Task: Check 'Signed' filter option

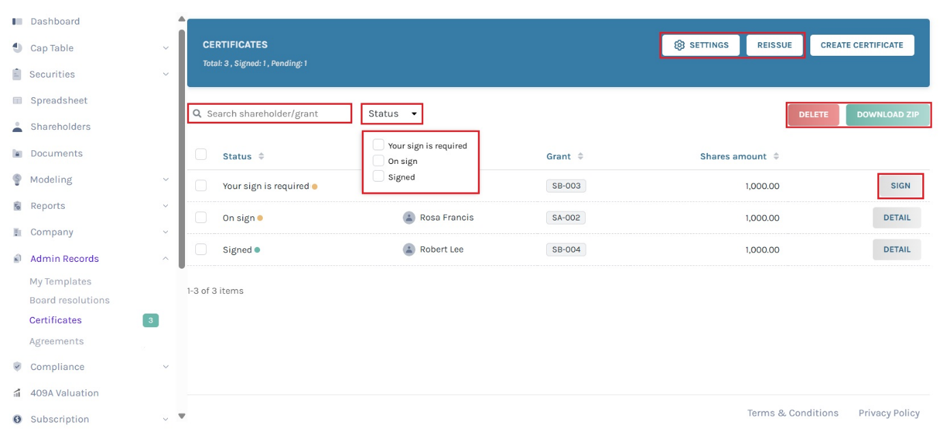Action: pyautogui.click(x=378, y=176)
